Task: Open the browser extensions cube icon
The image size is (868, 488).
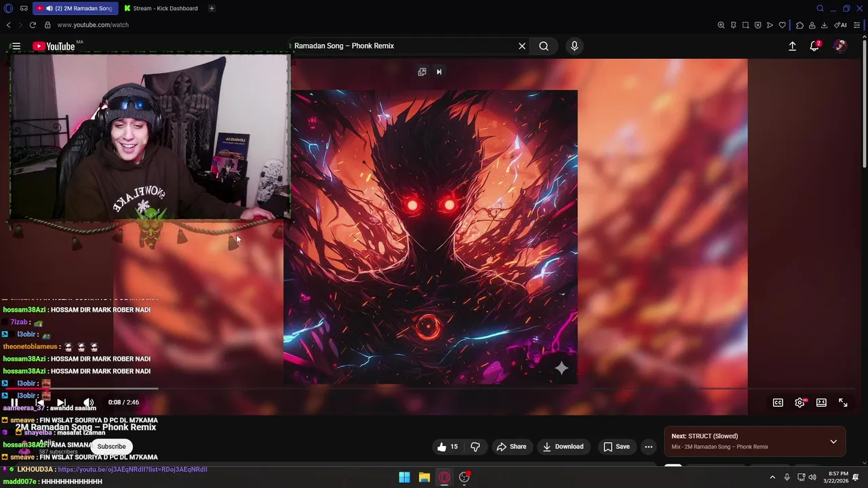Action: pyautogui.click(x=800, y=25)
